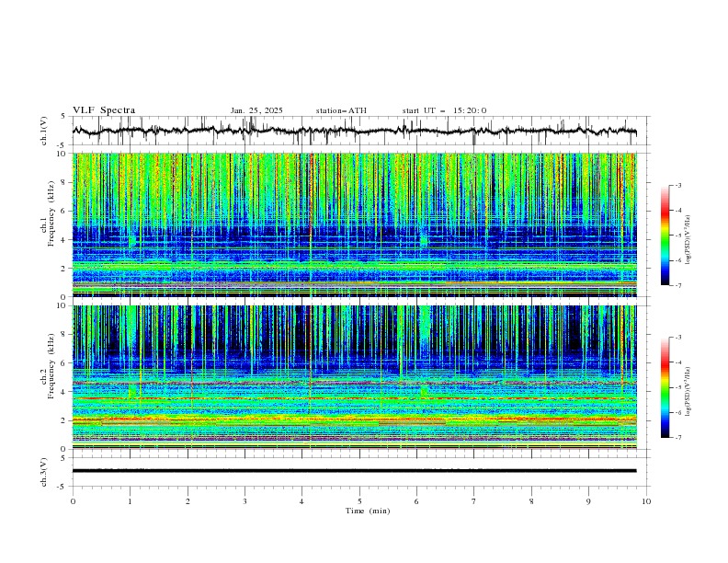Click the ch.1 color scale bar
728x563 pixels.
coord(665,236)
